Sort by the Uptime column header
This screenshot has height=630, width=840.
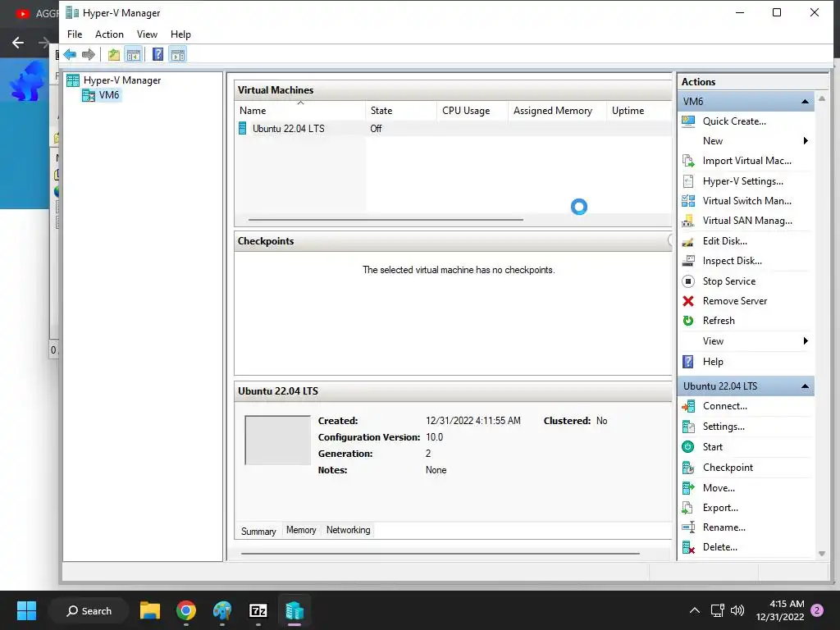pos(639,111)
